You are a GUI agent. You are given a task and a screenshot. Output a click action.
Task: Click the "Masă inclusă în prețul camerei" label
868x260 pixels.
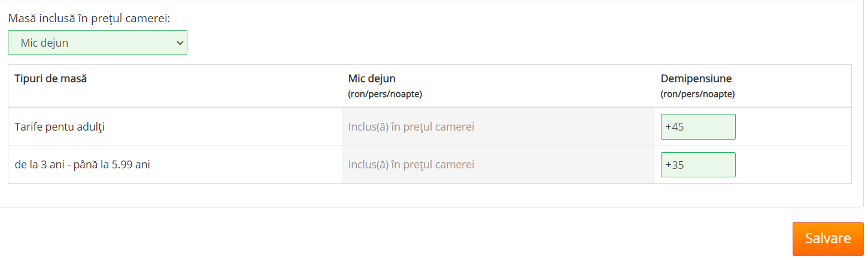pyautogui.click(x=89, y=19)
